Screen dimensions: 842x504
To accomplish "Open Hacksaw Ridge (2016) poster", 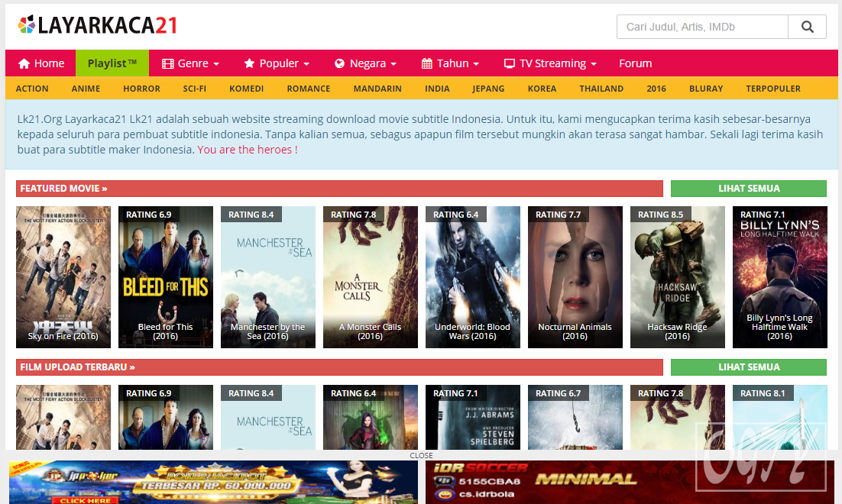I will tap(678, 277).
